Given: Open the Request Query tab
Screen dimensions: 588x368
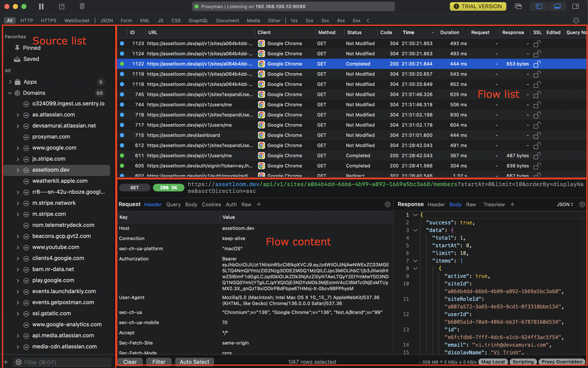Looking at the screenshot, I should pos(173,204).
